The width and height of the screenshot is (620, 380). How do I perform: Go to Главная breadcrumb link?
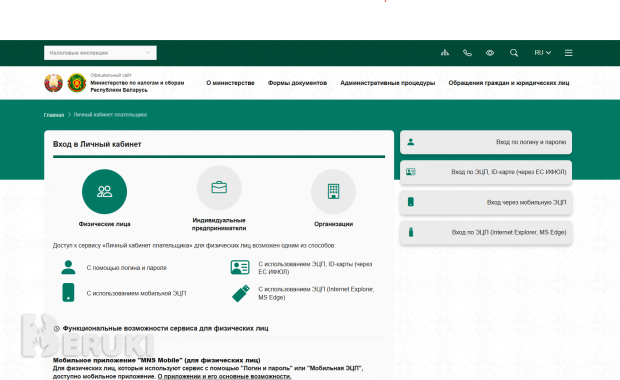(x=54, y=115)
